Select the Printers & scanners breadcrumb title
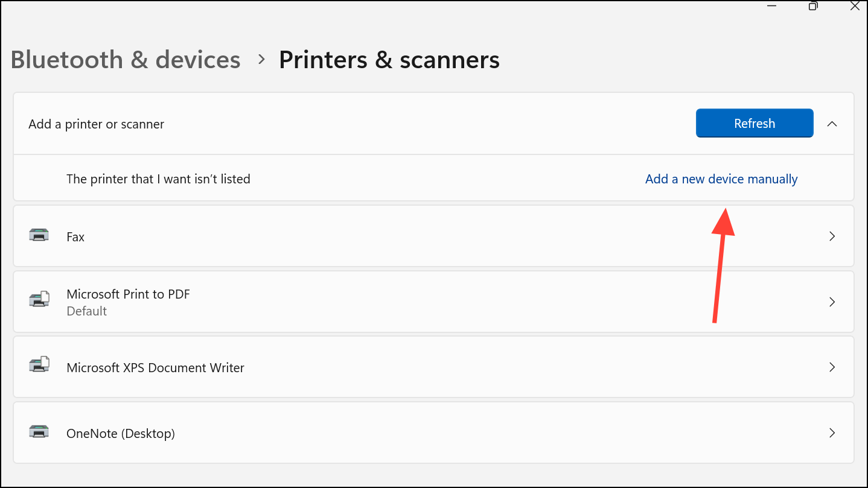This screenshot has height=488, width=868. pyautogui.click(x=389, y=60)
